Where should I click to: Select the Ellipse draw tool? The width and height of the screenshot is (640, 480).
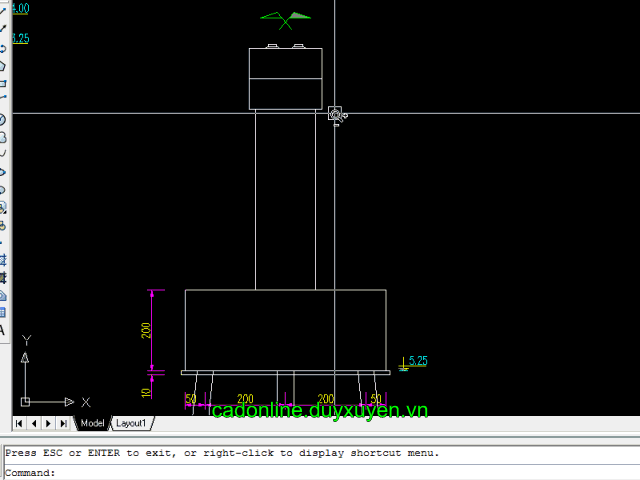pos(3,172)
